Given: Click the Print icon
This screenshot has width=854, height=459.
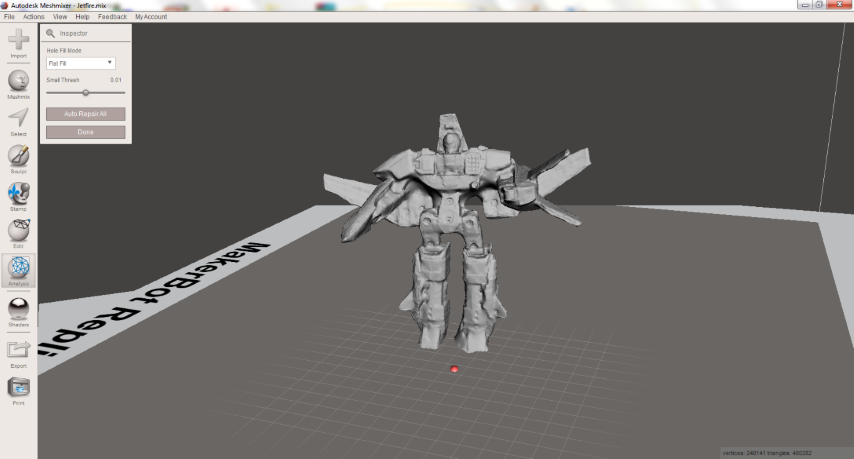Looking at the screenshot, I should [19, 387].
